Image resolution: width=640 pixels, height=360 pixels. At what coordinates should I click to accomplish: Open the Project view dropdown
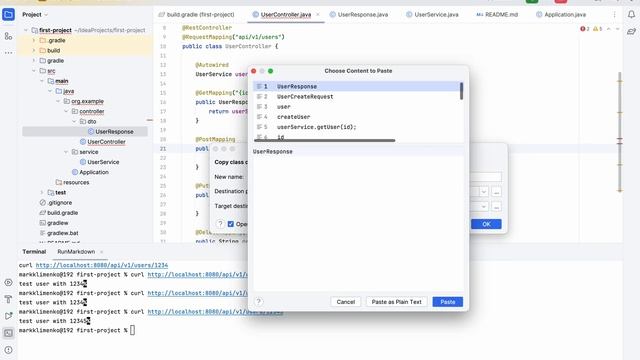[x=35, y=15]
